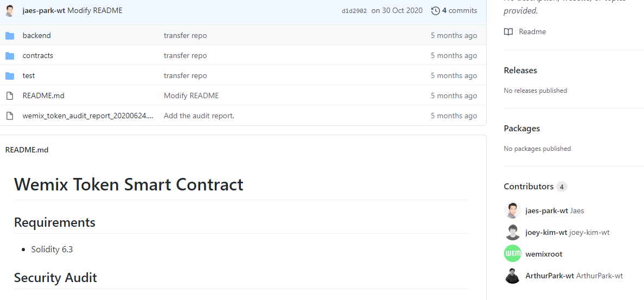
Task: Click '5 months ago' in test row
Action: (x=454, y=76)
